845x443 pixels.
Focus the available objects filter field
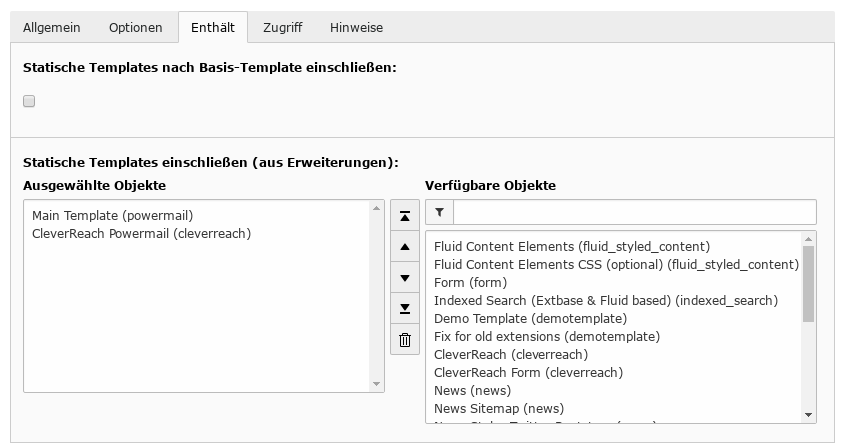[635, 212]
